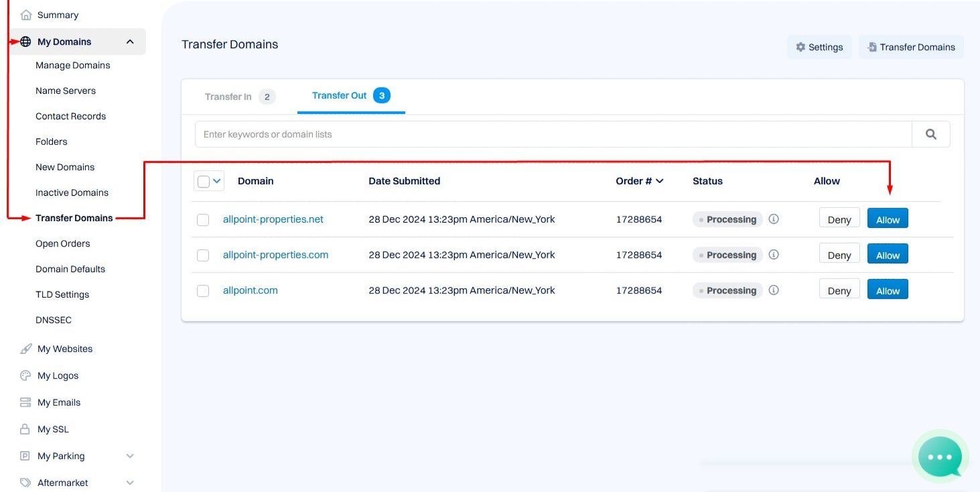Click the Date Submitted column header
Screen dimensions: 980x492
[405, 181]
